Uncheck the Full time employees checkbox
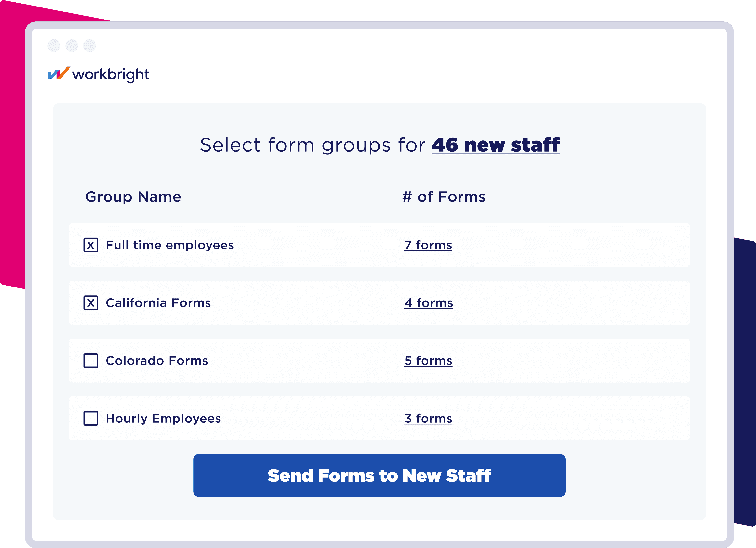 (x=91, y=245)
